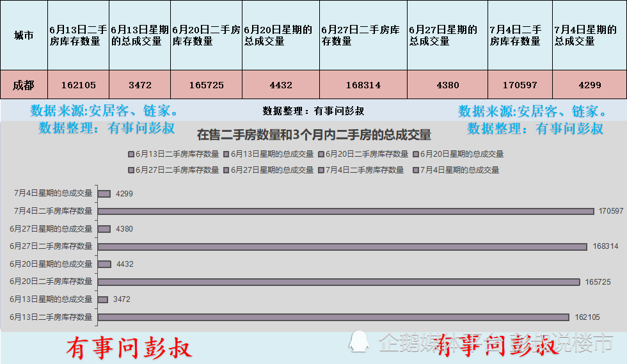This screenshot has width=627, height=364.
Task: Click axis label 6月20日二手房库存数量
Action: 51,281
